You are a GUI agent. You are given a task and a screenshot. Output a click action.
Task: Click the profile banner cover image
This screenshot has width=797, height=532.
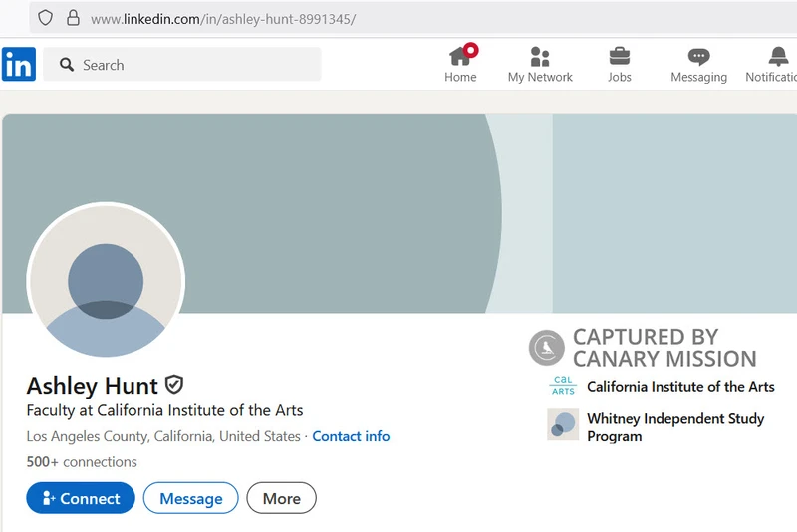point(399,213)
